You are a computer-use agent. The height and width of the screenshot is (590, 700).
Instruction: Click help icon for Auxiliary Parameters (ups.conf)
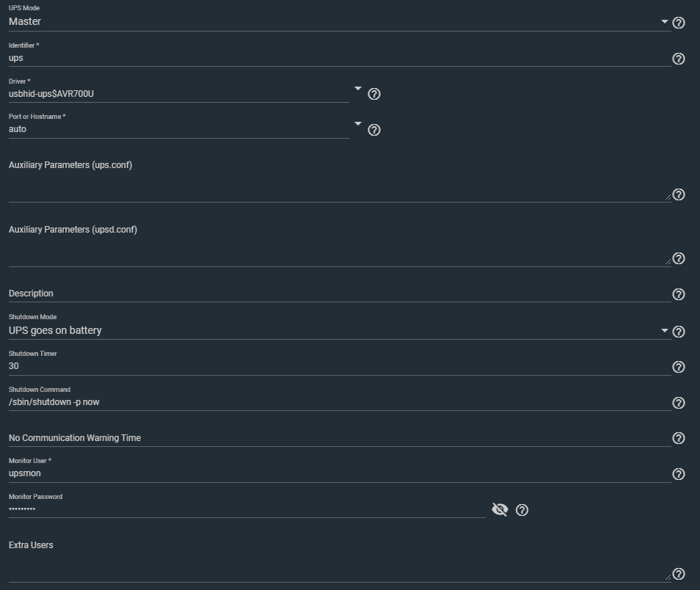[x=679, y=194]
